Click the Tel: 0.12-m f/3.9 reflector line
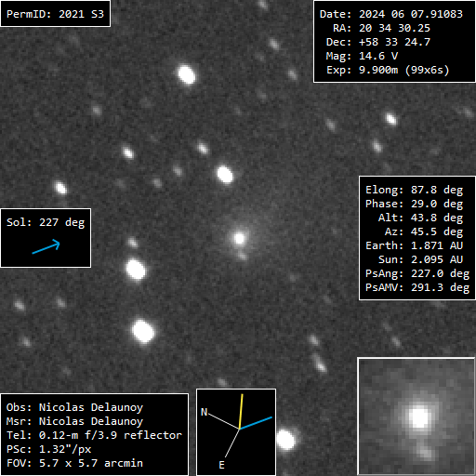 94,435
